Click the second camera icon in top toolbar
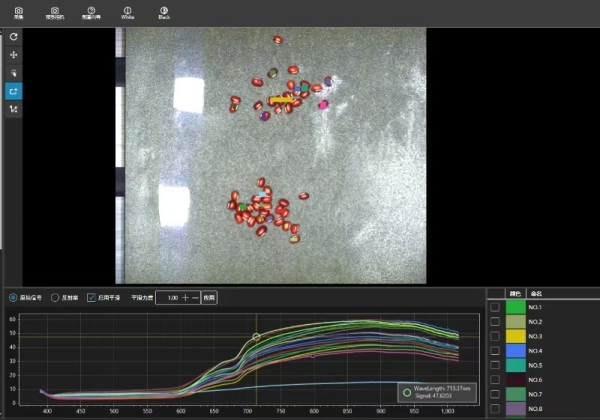Viewport: 600px width, 420px height. coord(55,11)
